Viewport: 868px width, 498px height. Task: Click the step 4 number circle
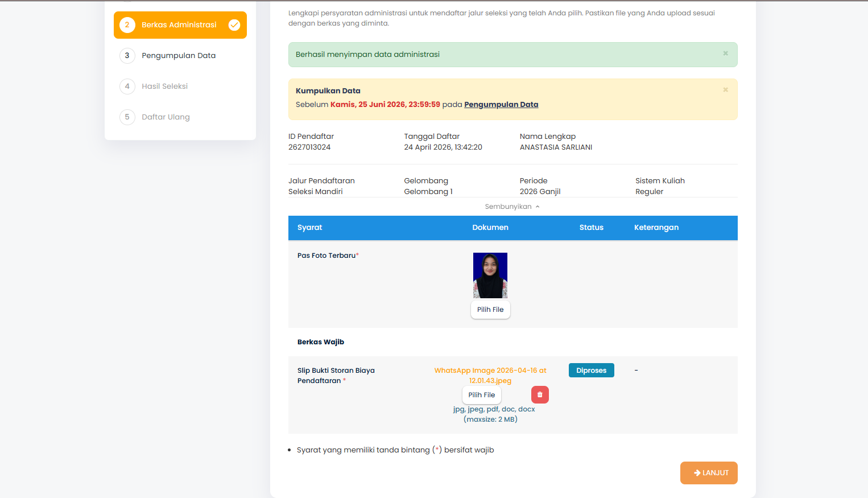127,87
